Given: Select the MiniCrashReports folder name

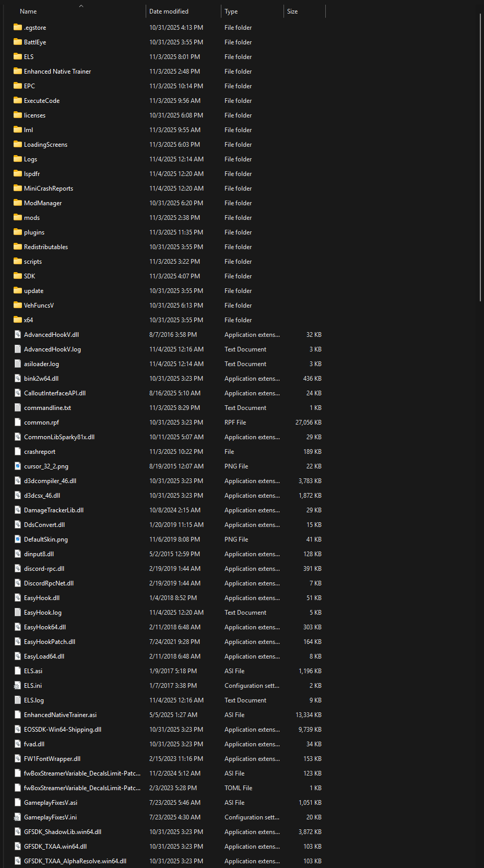Looking at the screenshot, I should [x=49, y=189].
